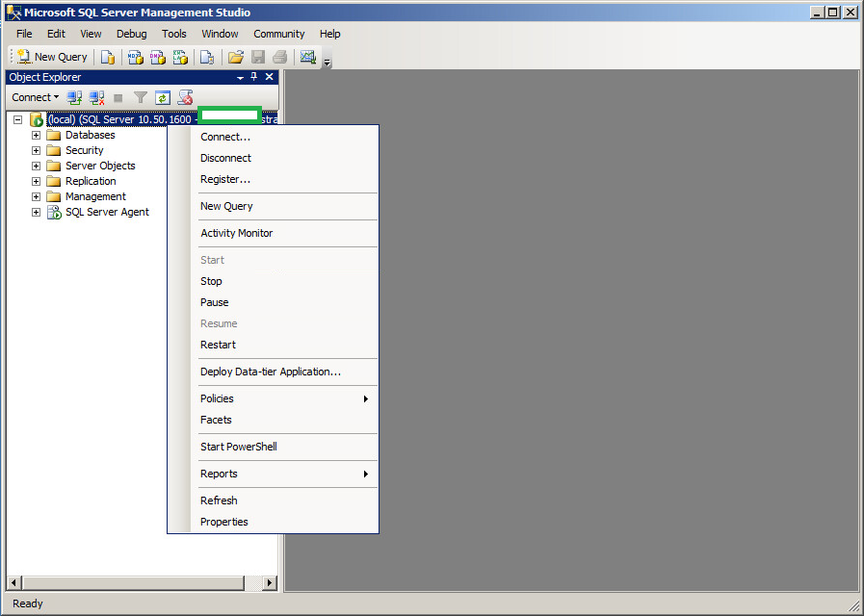Click the Object Explorer horizontal scrollbar left arrow

click(14, 582)
